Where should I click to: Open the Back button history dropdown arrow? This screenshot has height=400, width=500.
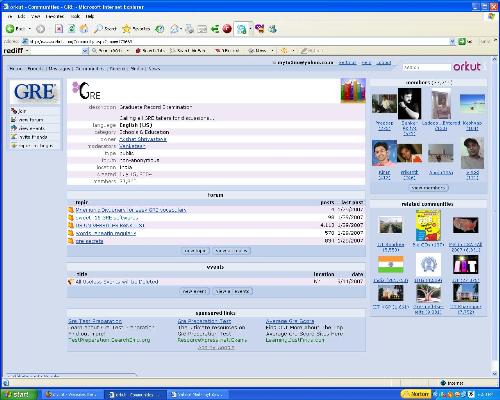[x=30, y=29]
